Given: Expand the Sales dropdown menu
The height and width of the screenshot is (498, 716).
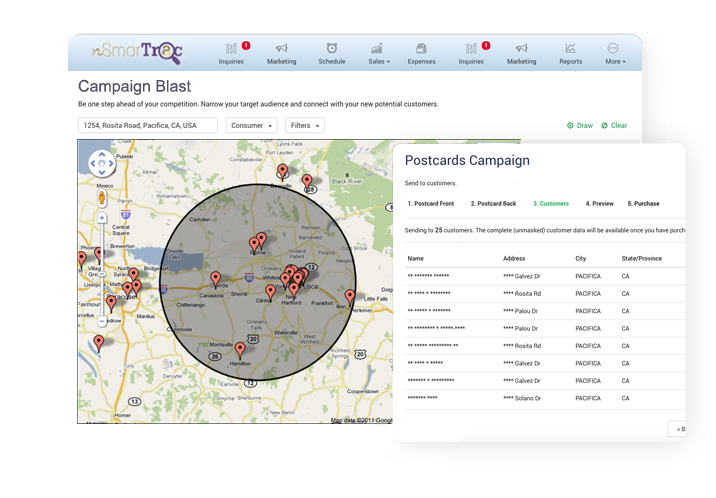Looking at the screenshot, I should [x=379, y=53].
